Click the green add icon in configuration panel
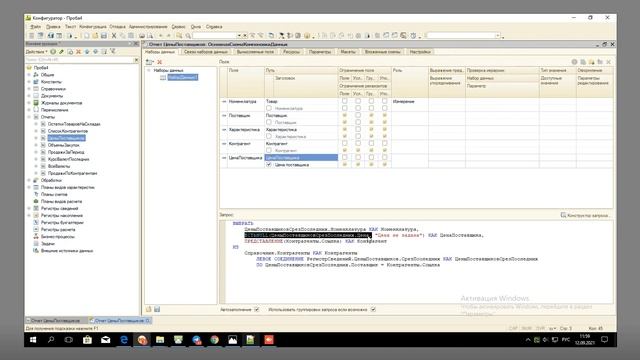640x360 pixels. point(53,52)
